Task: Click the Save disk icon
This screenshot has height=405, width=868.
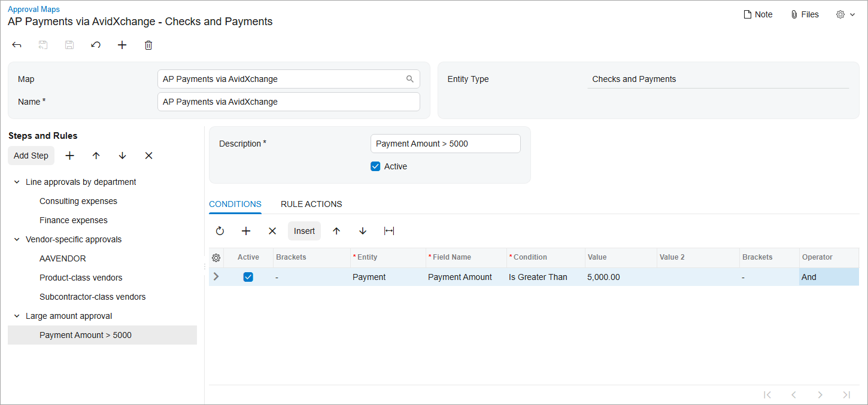Action: 69,45
